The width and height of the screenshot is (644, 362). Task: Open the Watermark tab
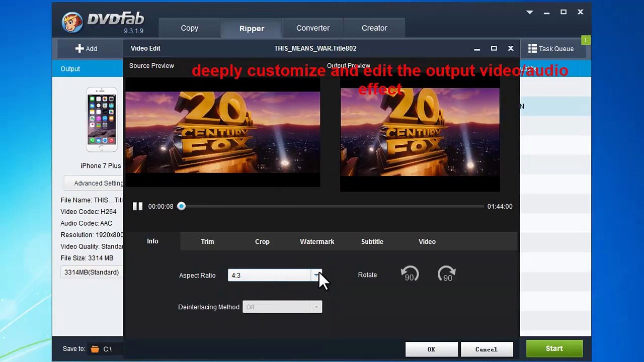(x=317, y=242)
